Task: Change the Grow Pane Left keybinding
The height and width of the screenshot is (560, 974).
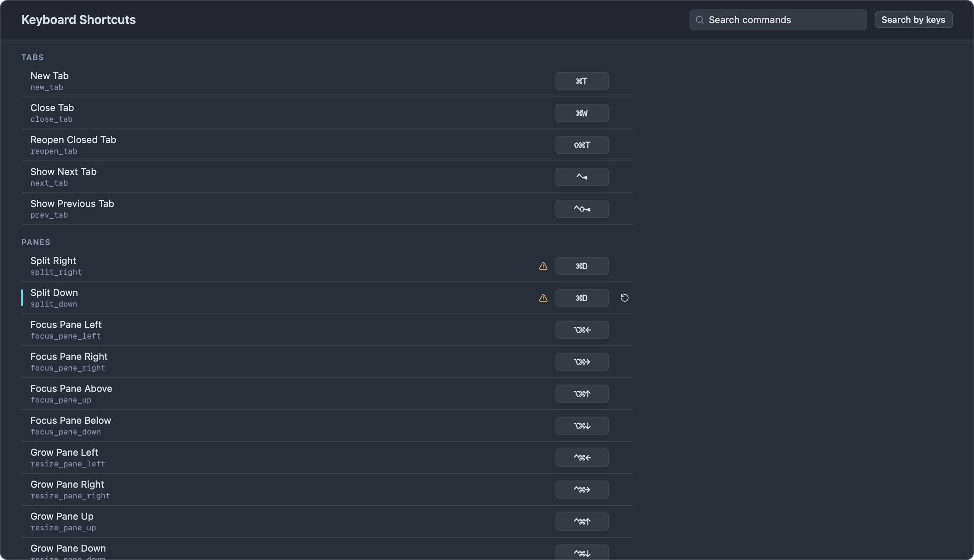Action: pyautogui.click(x=582, y=457)
